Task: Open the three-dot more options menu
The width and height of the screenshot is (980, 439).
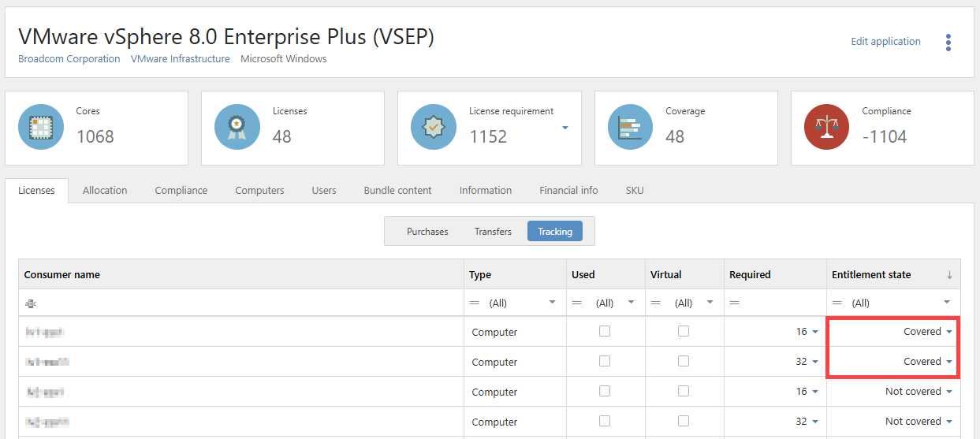Action: pos(948,43)
